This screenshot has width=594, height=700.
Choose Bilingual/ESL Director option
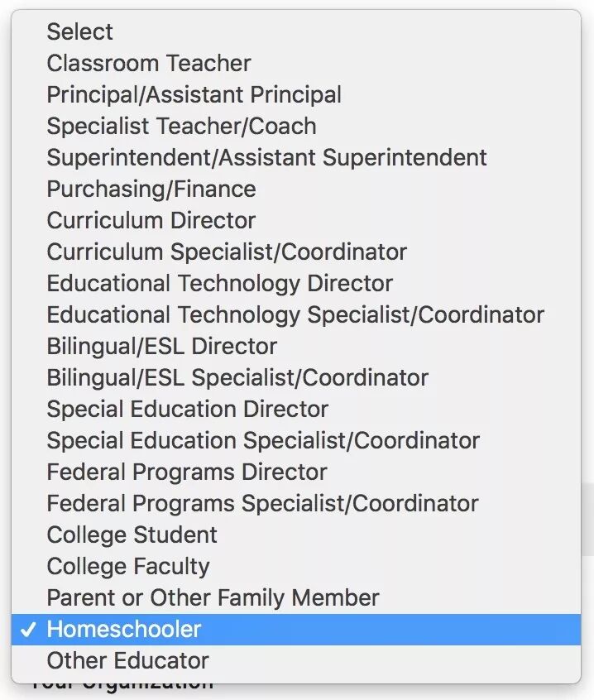click(162, 346)
